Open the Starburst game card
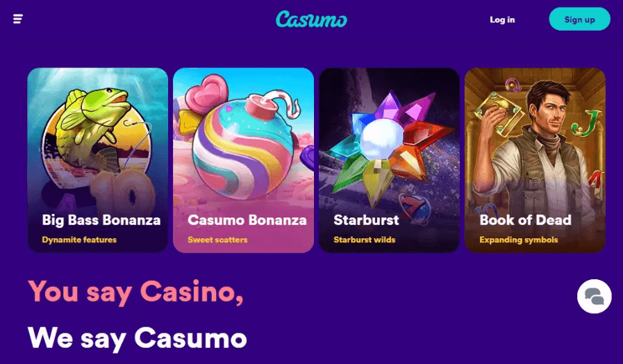This screenshot has height=364, width=623. click(x=390, y=160)
